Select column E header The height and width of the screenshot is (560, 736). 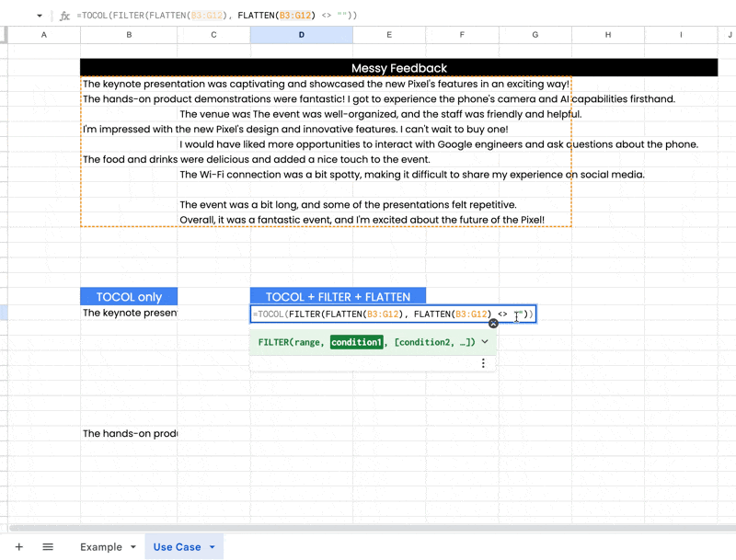[x=389, y=35]
